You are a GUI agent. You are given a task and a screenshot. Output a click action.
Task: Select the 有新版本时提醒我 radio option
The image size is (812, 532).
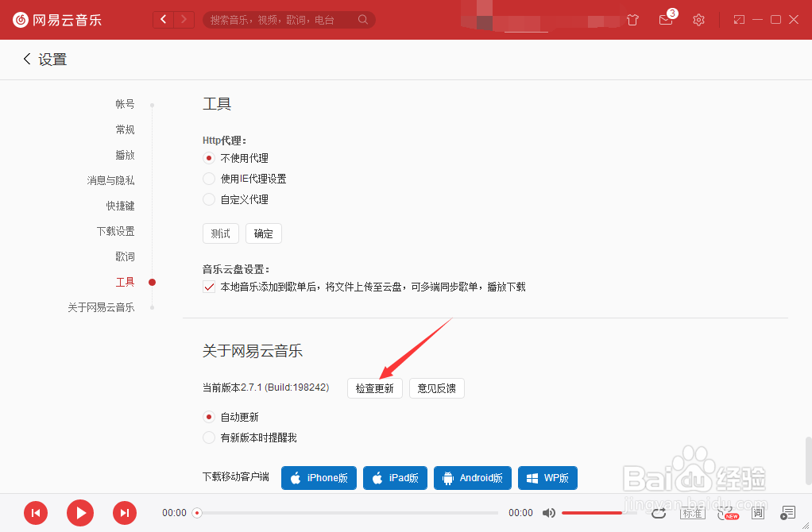point(209,438)
